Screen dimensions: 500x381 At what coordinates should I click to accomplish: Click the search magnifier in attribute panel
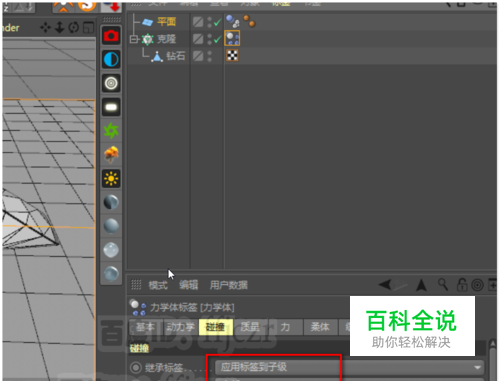[443, 285]
